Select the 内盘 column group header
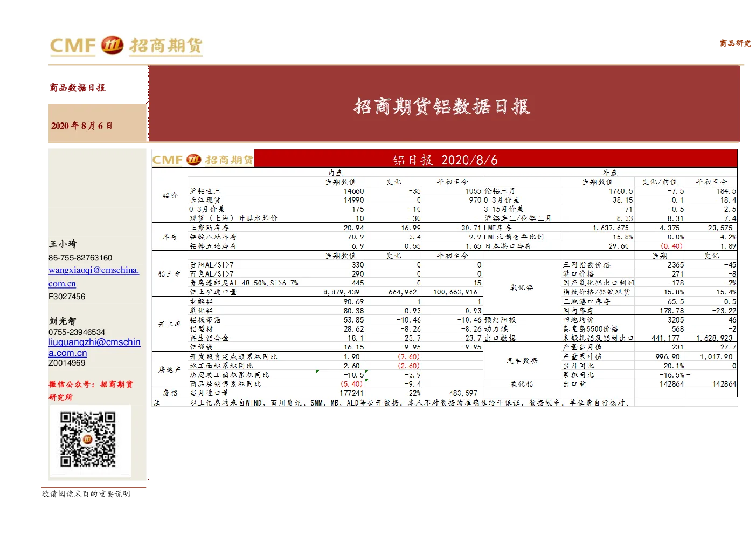The image size is (756, 535). pos(336,173)
